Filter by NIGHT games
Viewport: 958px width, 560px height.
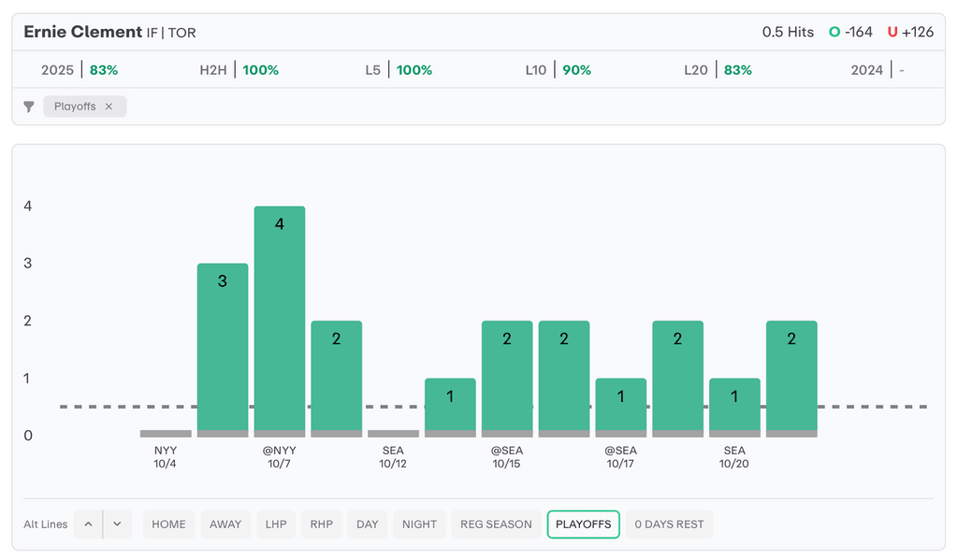click(419, 524)
